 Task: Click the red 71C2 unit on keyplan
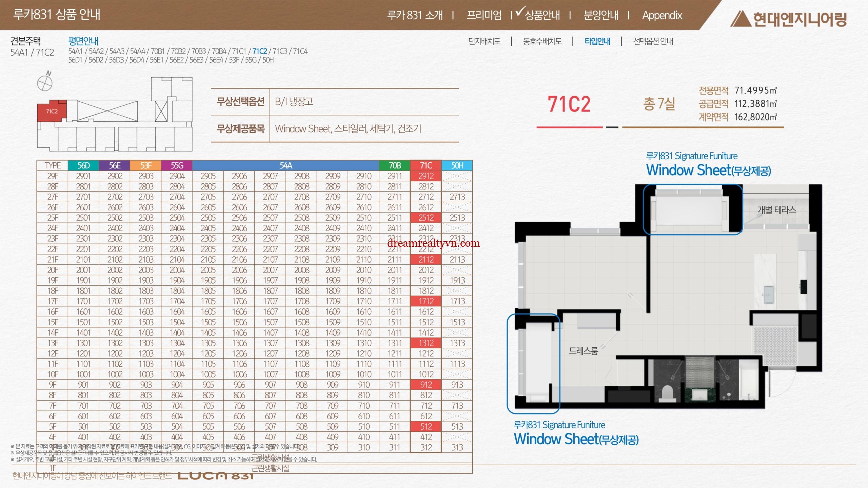pyautogui.click(x=51, y=111)
